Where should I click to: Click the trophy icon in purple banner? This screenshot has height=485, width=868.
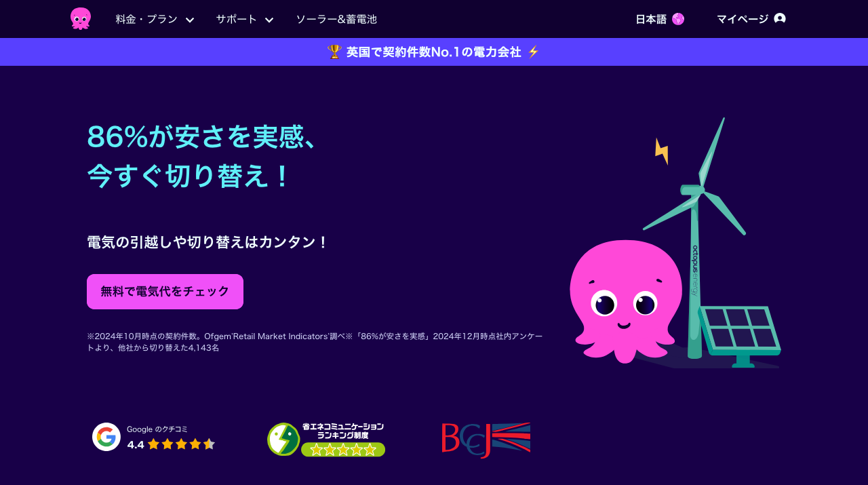[x=334, y=52]
